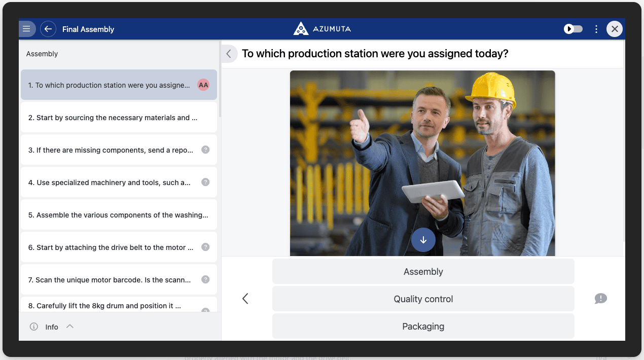Image resolution: width=644 pixels, height=360 pixels.
Task: Click the Info label at sidebar bottom
Action: 52,327
